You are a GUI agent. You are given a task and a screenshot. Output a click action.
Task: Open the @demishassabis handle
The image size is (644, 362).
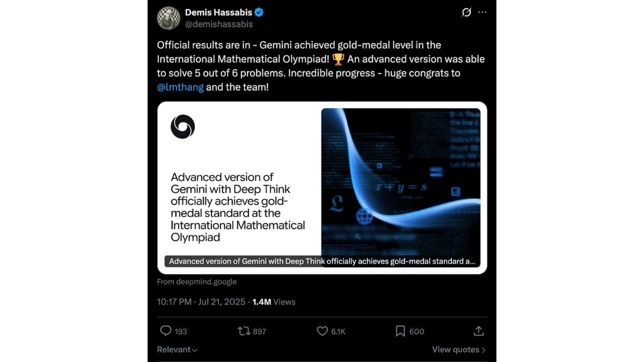tap(219, 24)
